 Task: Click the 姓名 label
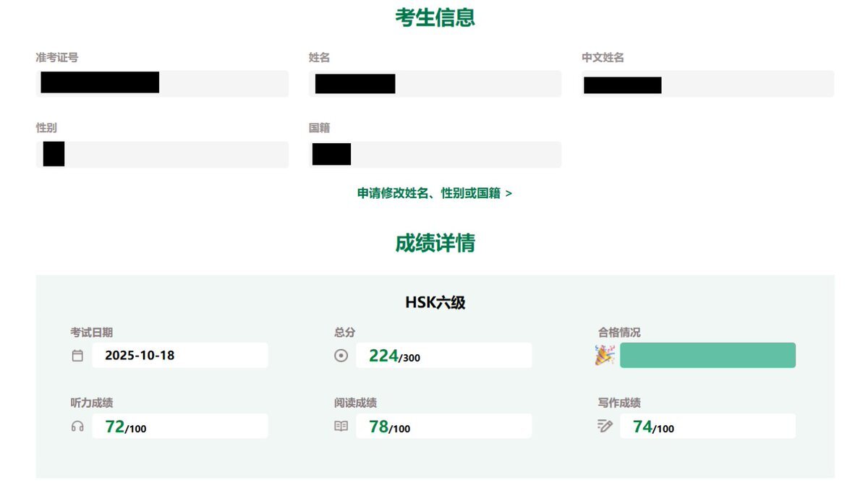click(x=319, y=58)
